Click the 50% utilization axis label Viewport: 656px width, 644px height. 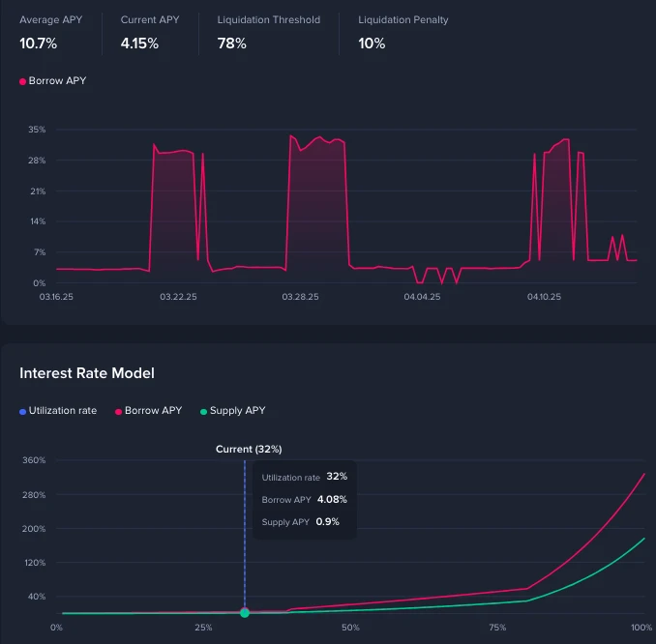pyautogui.click(x=350, y=628)
